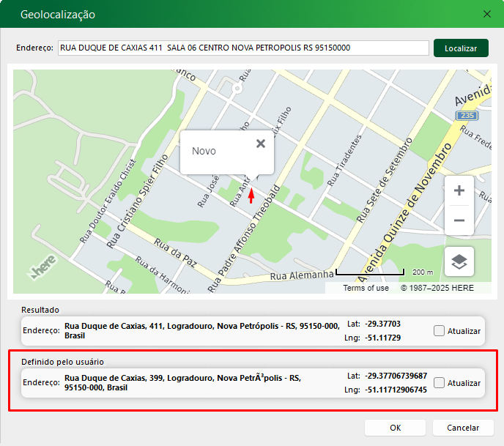Click user-defined longitude -51.11712906745

(x=396, y=390)
